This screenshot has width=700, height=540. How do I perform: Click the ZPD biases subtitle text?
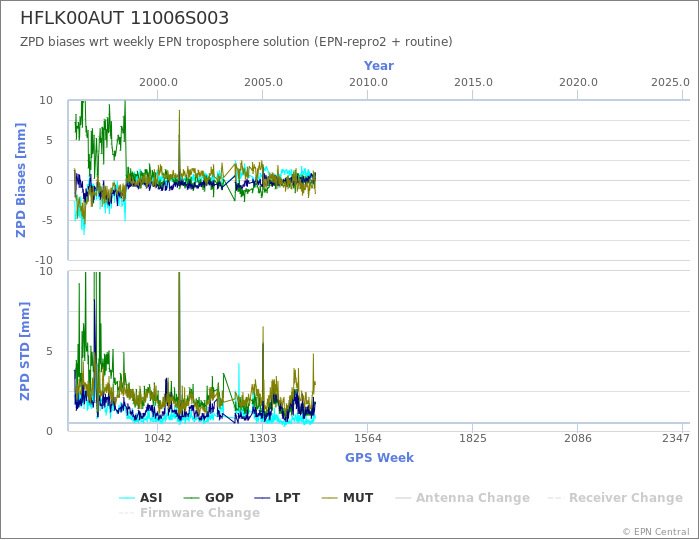click(236, 42)
